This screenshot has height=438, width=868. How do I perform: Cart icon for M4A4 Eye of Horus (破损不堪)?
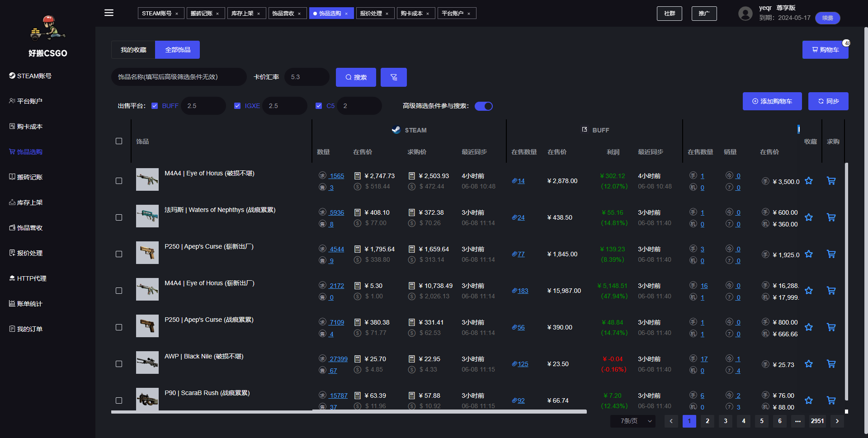coord(831,181)
